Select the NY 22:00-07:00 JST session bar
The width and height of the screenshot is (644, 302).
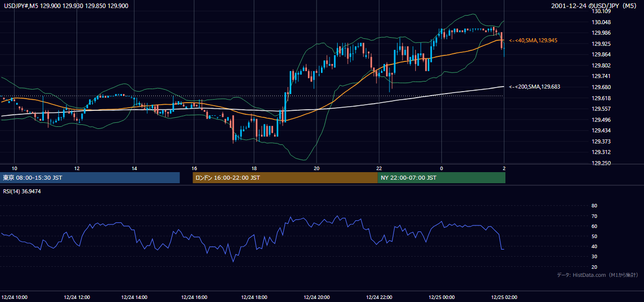pos(441,178)
